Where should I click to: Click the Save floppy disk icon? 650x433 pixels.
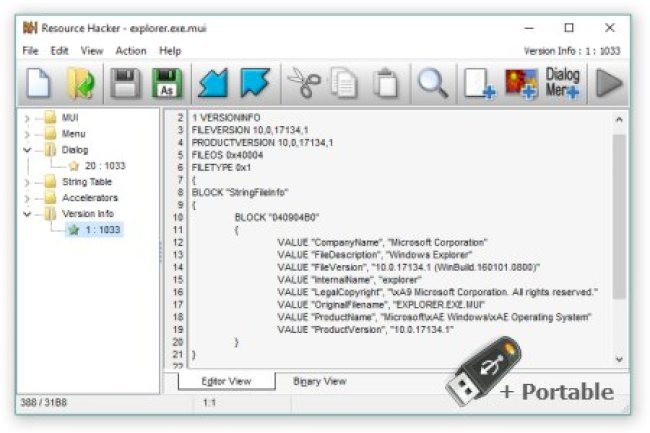(125, 85)
